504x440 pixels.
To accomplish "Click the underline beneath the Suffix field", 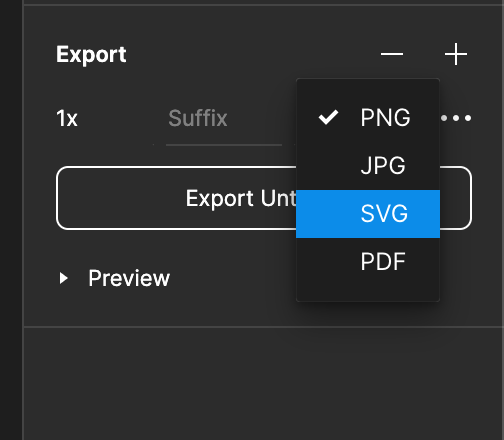I will pyautogui.click(x=224, y=145).
